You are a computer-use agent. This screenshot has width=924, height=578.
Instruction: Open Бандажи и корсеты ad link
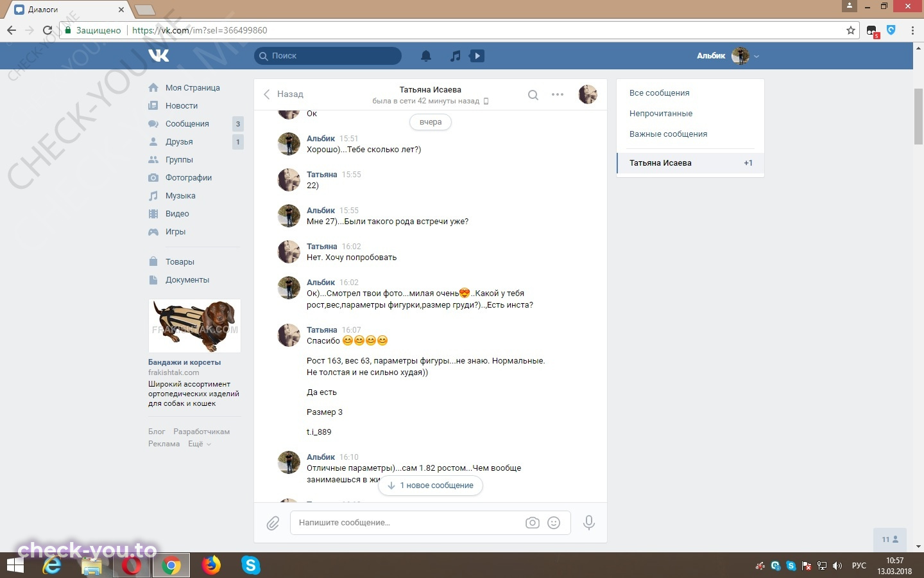pos(184,362)
